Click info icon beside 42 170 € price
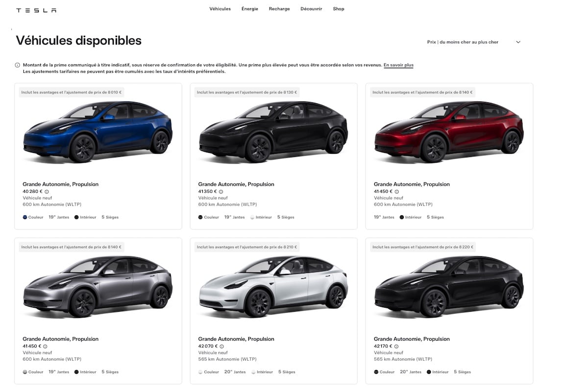This screenshot has width=588, height=392. (397, 346)
